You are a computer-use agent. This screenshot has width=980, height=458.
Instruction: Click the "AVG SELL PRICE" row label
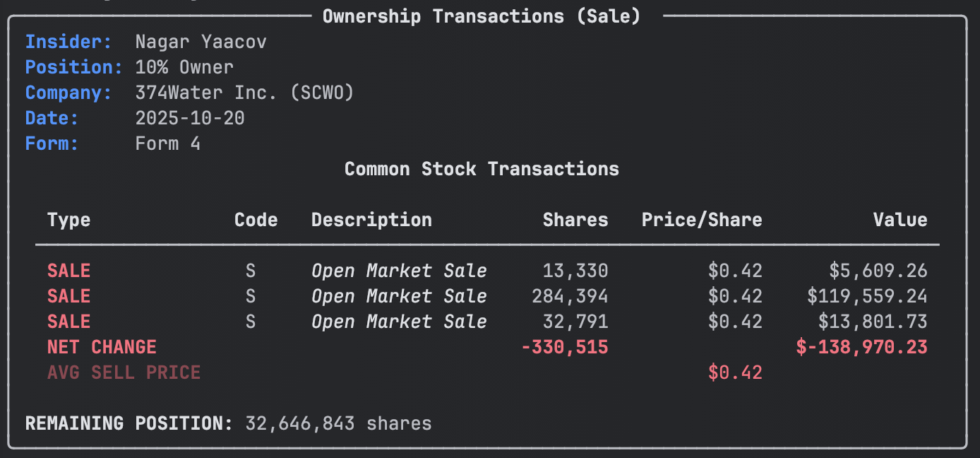[x=124, y=372]
